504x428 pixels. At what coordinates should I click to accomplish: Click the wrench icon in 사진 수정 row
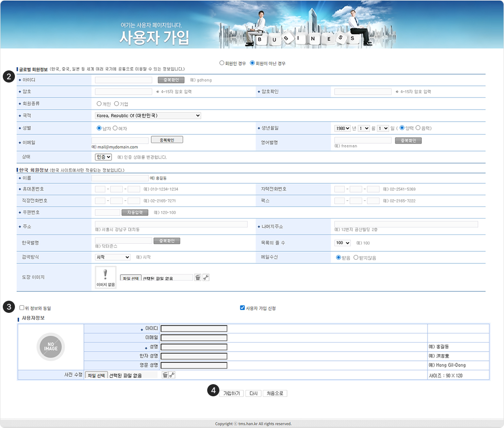pos(172,375)
